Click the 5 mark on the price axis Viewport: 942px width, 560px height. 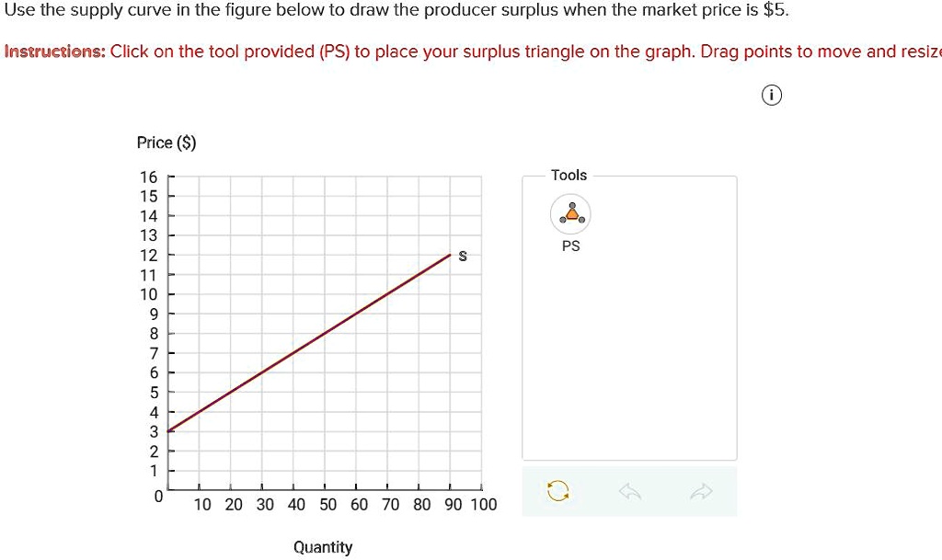pos(154,392)
